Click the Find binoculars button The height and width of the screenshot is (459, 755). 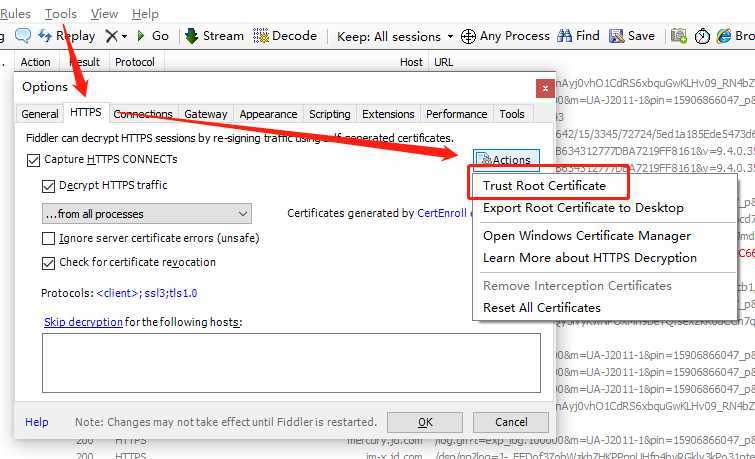click(578, 36)
